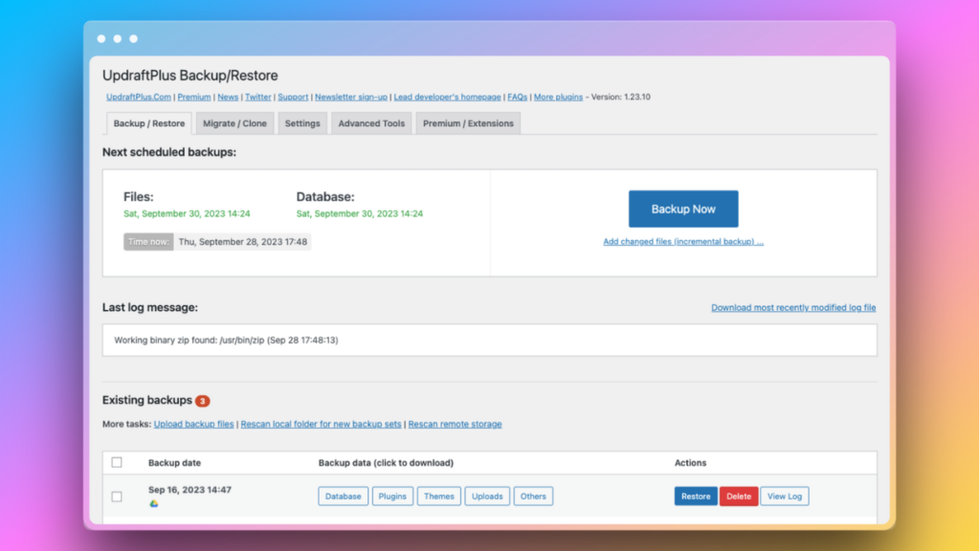Open the Twitter link

coord(257,97)
